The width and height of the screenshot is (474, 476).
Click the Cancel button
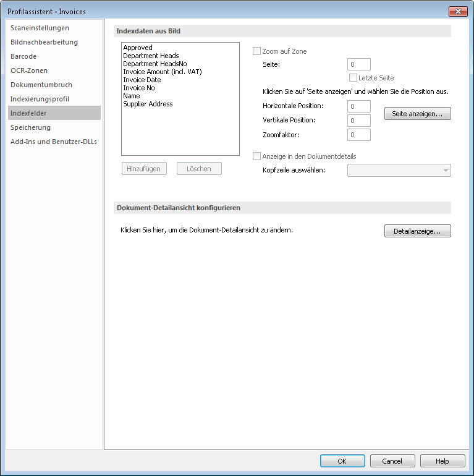point(392,461)
